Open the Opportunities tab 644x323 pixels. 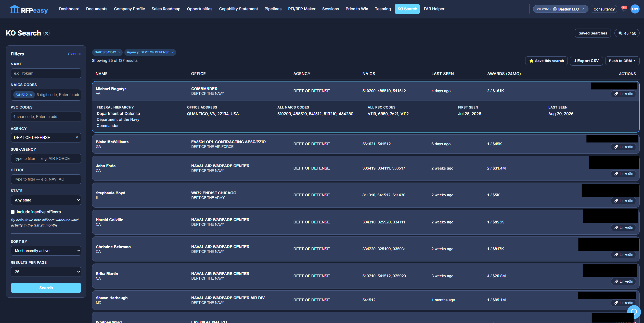(200, 9)
